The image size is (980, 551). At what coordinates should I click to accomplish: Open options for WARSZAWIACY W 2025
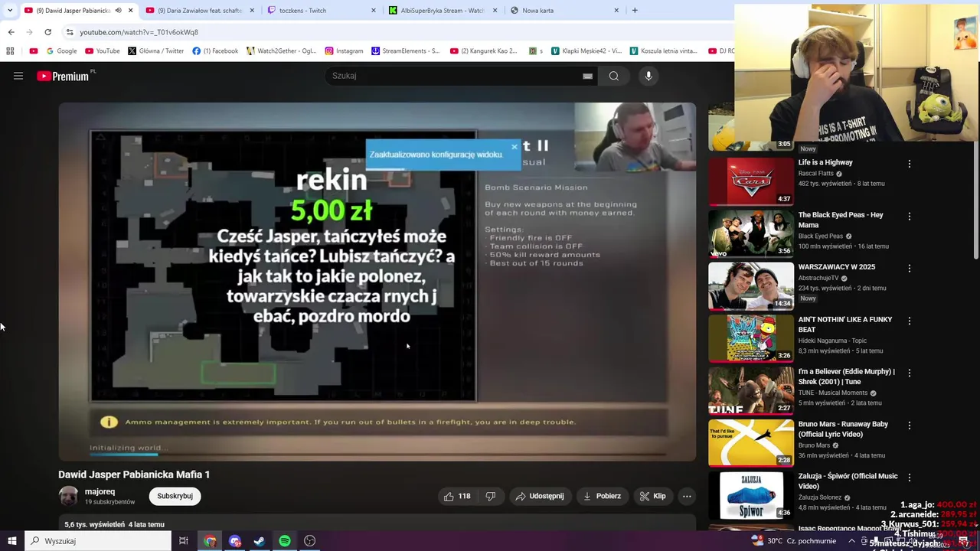point(910,269)
